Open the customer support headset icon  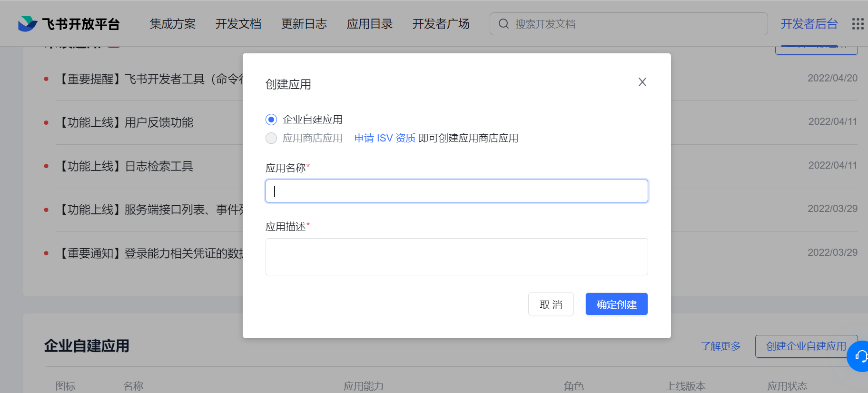(860, 356)
